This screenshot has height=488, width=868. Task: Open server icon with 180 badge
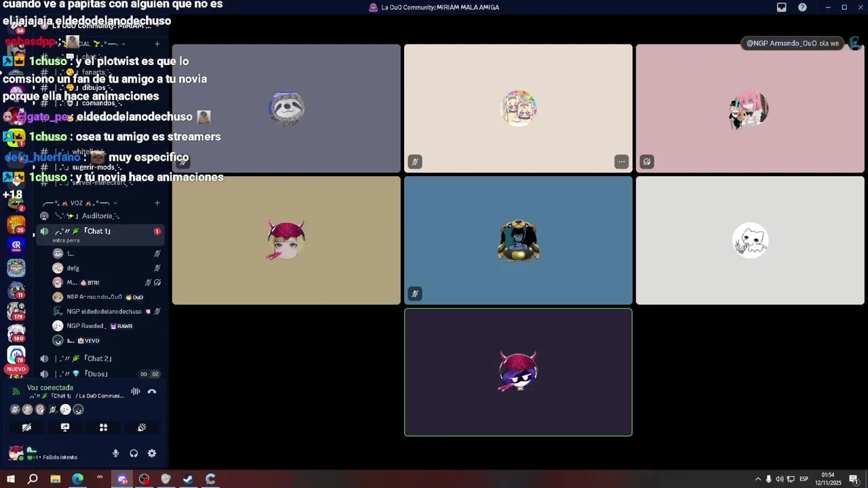(x=16, y=333)
